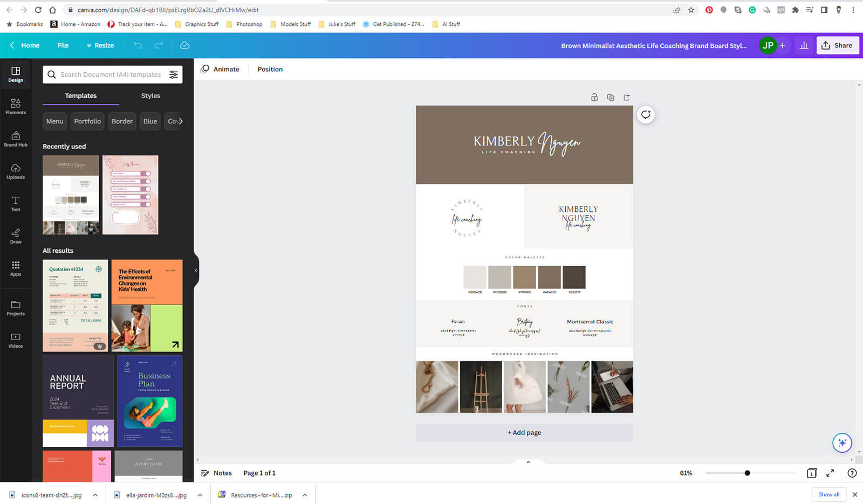Open the File menu
Viewport: 863px width, 504px height.
click(63, 45)
